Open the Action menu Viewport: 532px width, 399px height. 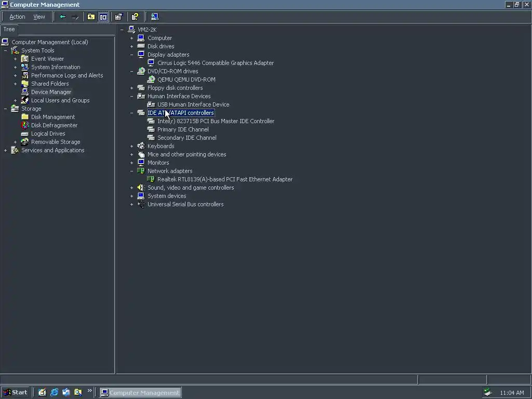pyautogui.click(x=17, y=17)
